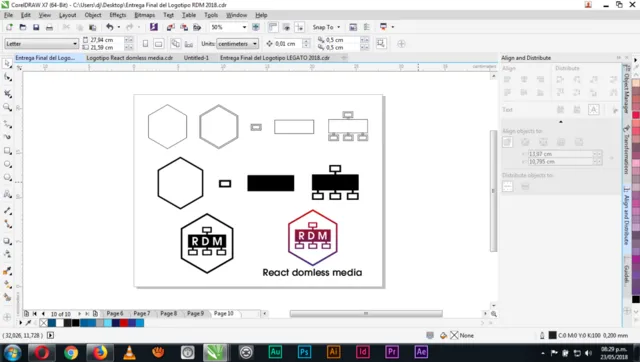Pick the red swatch in document palette
Viewport: 640px width, 362px height.
tap(124, 323)
